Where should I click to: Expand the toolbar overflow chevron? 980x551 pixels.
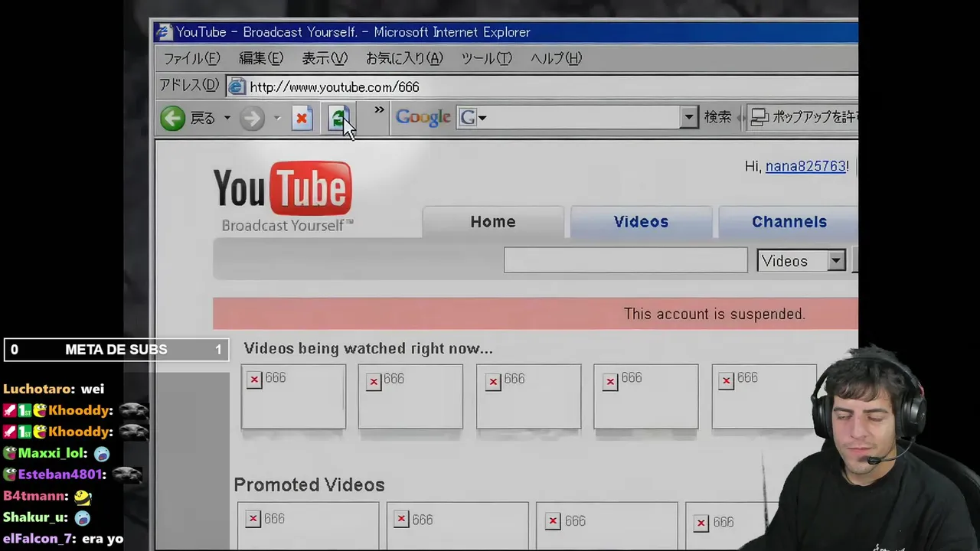pos(379,111)
